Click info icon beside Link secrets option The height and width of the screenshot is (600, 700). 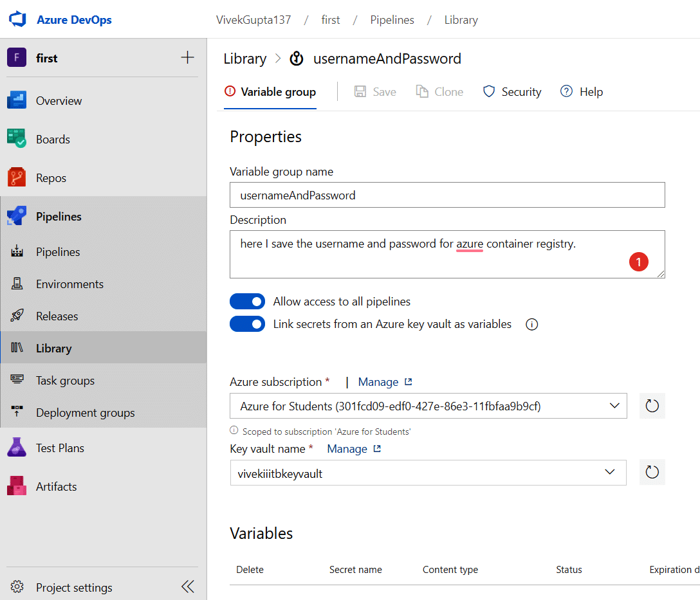coord(531,325)
